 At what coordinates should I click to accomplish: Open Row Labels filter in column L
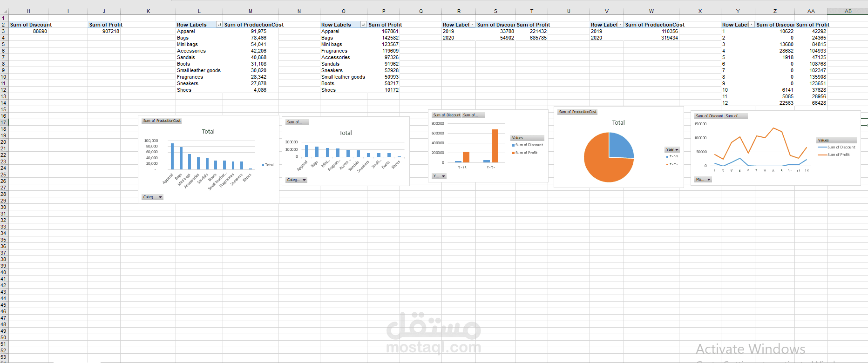219,25
